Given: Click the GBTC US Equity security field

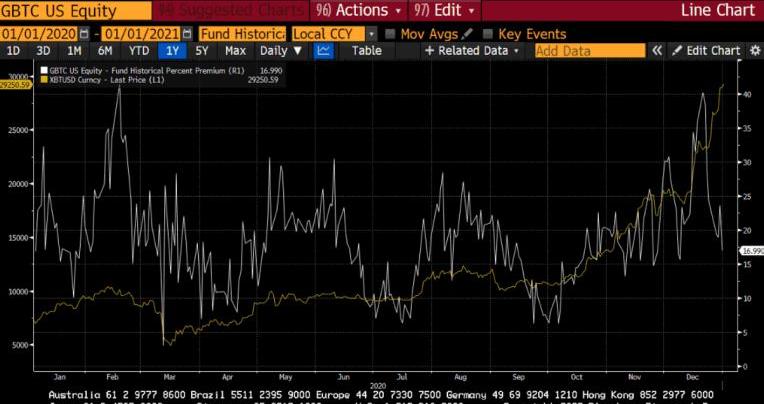Looking at the screenshot, I should point(76,10).
